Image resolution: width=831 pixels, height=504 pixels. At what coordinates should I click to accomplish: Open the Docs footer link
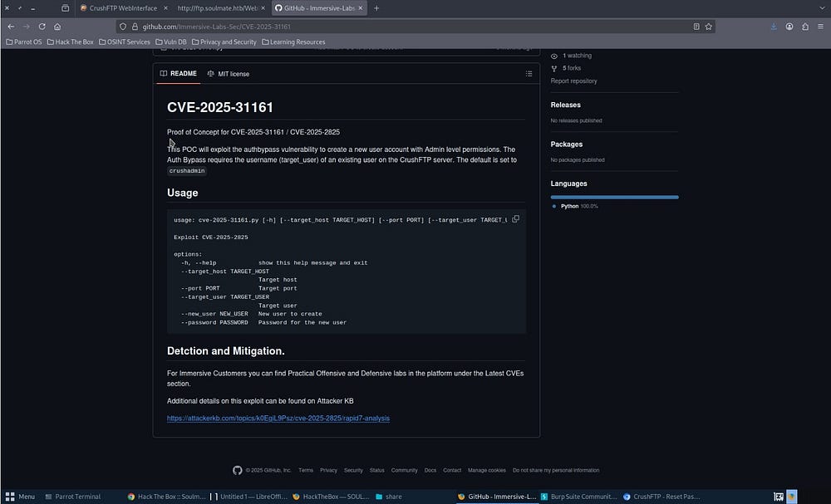pos(430,470)
